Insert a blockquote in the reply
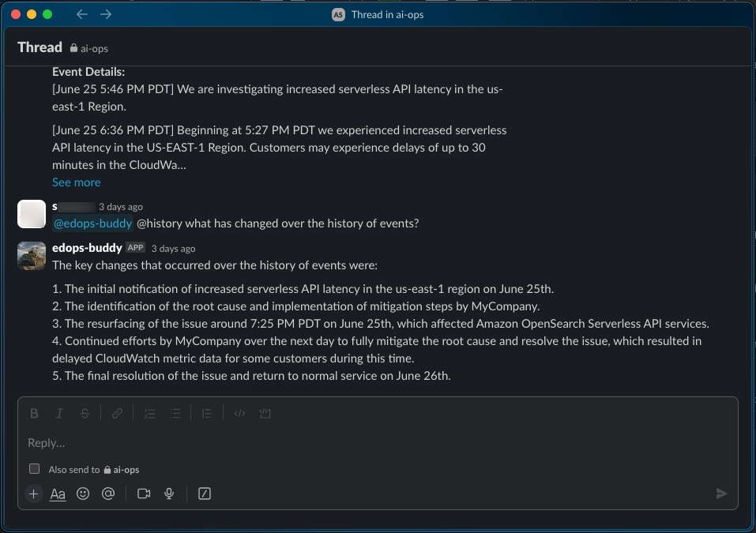 [x=207, y=414]
